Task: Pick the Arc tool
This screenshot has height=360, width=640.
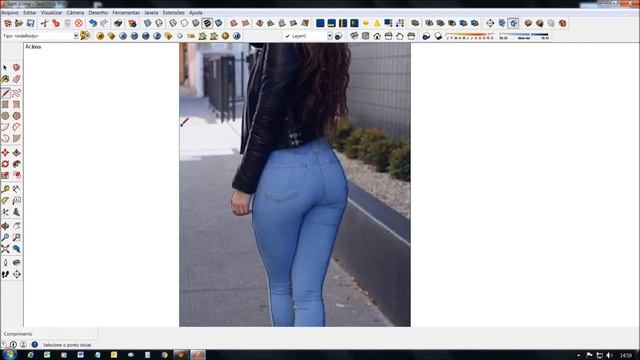Action: coord(5,127)
